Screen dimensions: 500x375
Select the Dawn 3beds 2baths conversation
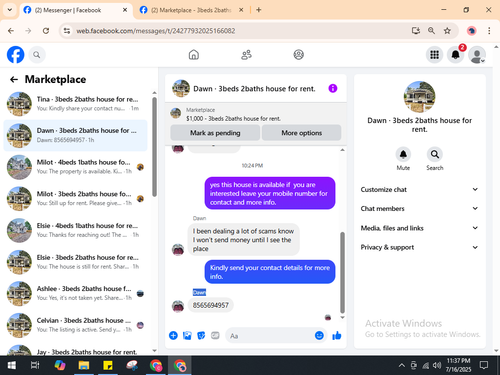[75, 135]
